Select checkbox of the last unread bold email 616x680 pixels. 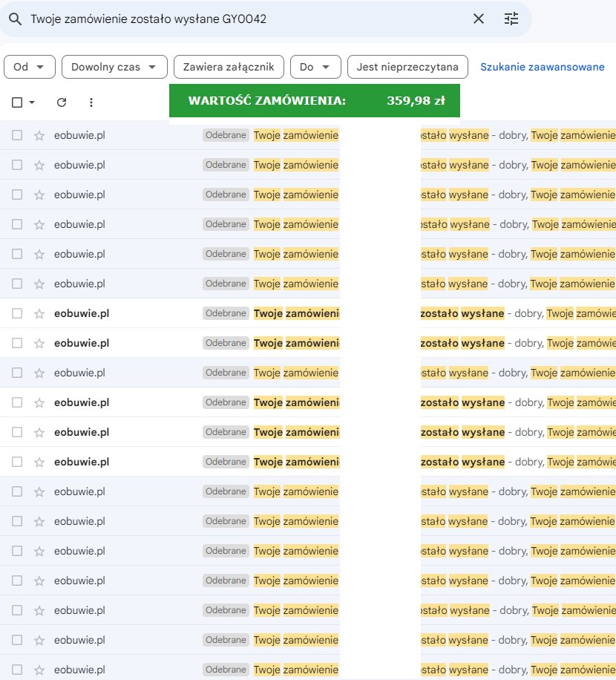[17, 462]
